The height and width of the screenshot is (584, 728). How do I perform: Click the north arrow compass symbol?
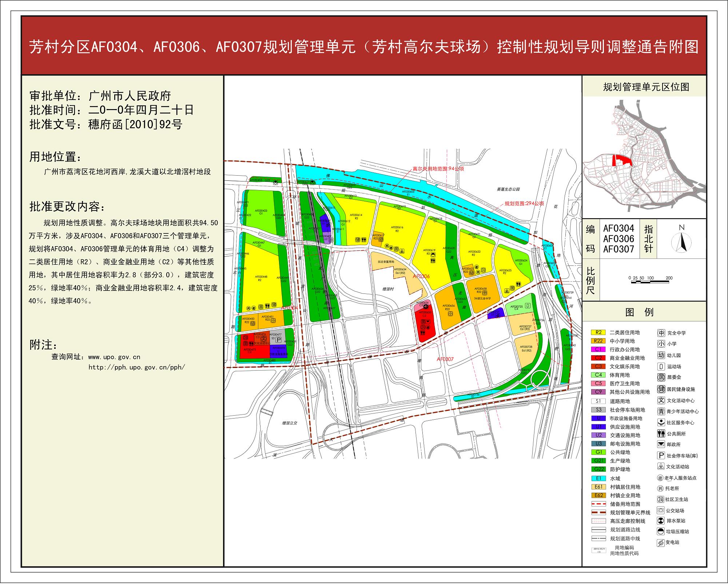point(681,242)
